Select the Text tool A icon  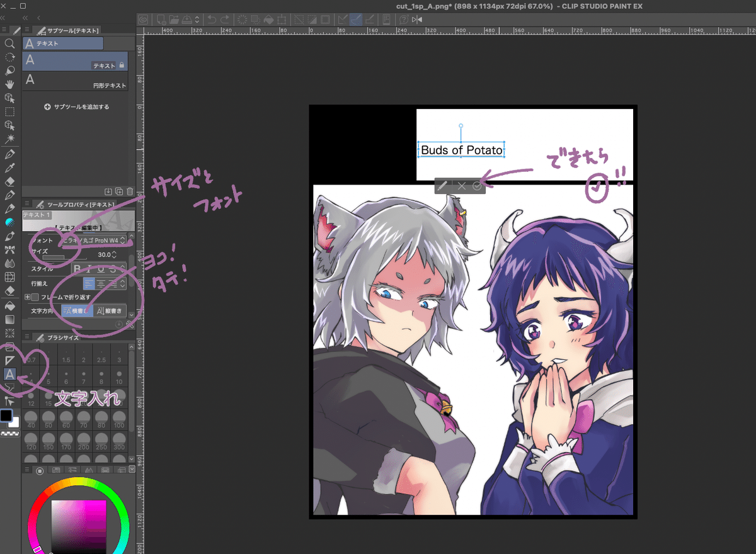pyautogui.click(x=9, y=374)
